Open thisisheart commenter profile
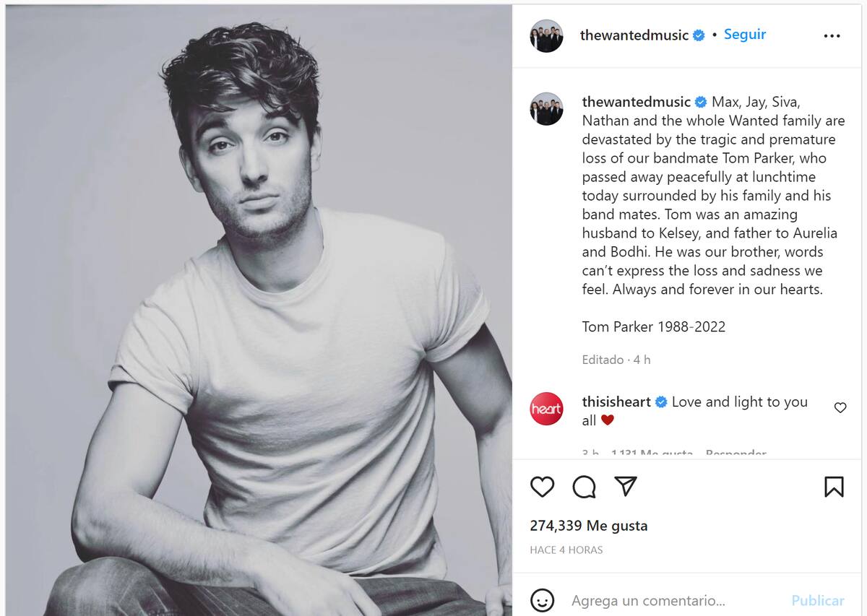 click(x=616, y=402)
